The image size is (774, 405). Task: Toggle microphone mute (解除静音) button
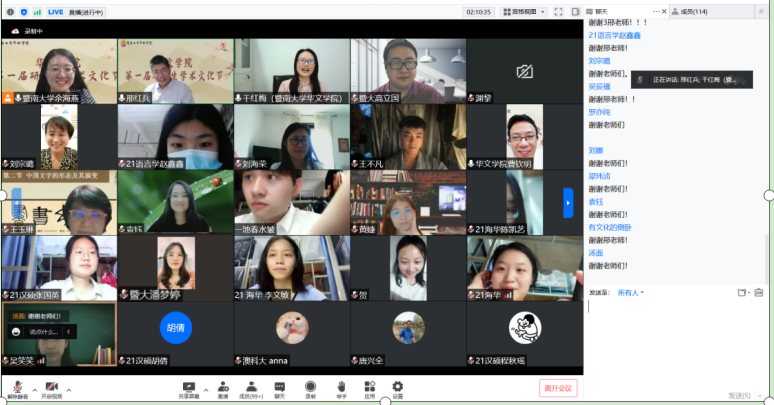pos(16,388)
